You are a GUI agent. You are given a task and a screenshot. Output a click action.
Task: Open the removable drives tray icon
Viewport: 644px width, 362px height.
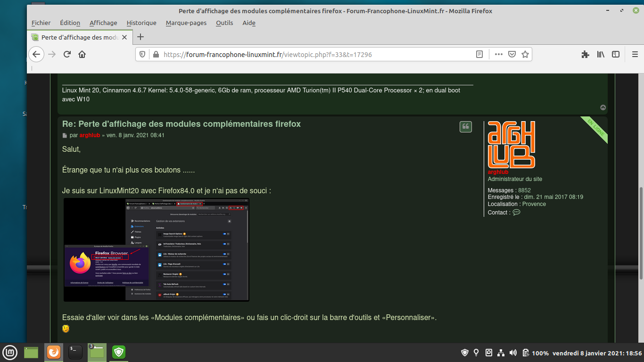[x=489, y=353]
